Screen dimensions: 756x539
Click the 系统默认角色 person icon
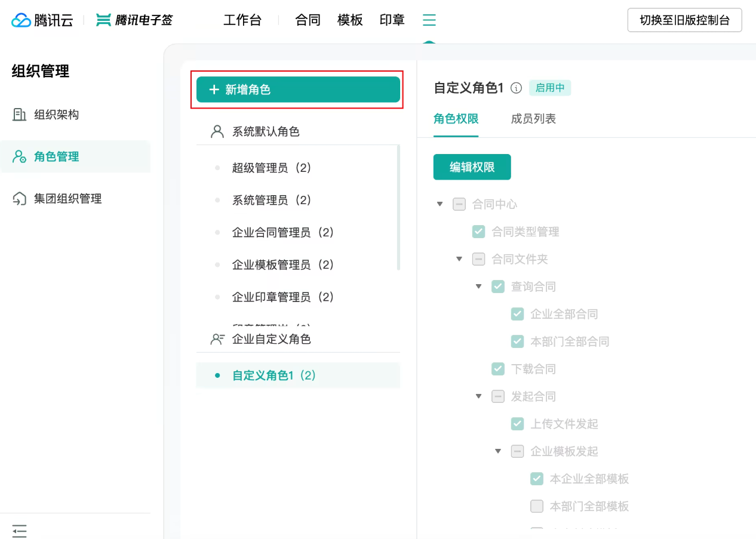tap(216, 131)
